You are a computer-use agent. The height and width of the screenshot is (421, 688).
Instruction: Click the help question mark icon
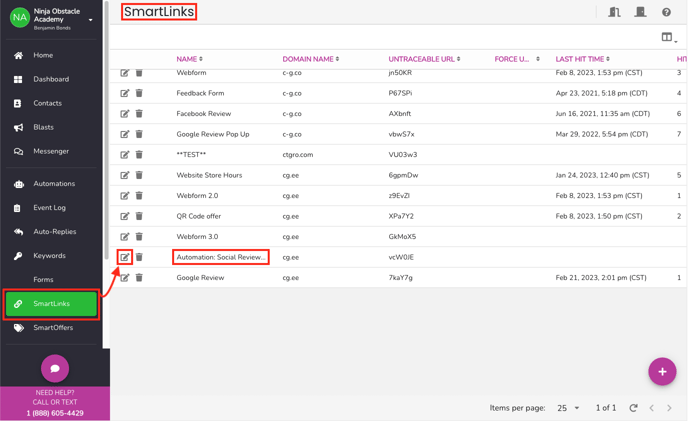[x=666, y=12]
